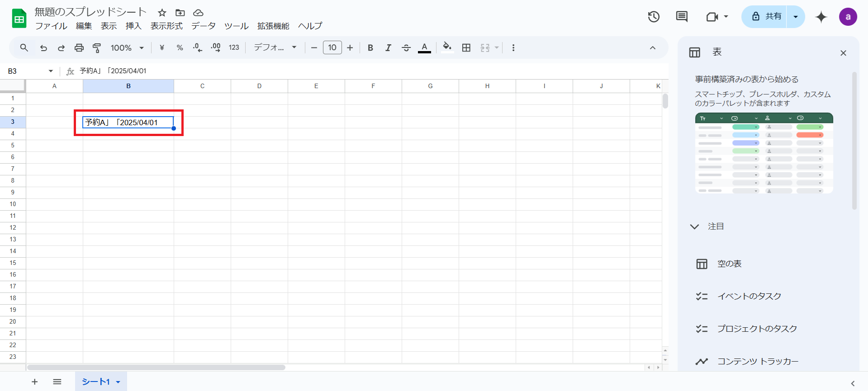Open the 100% zoom dropdown
This screenshot has width=868, height=391.
(x=127, y=48)
